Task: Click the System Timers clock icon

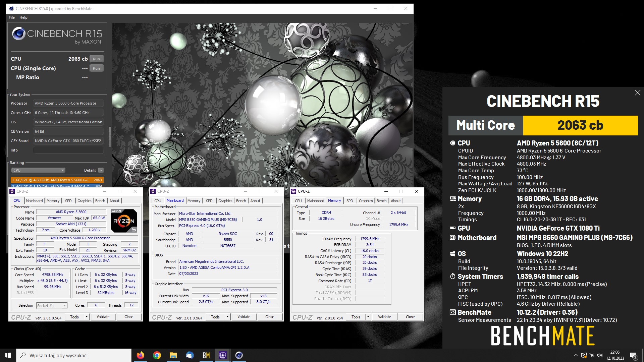Action: point(452,277)
